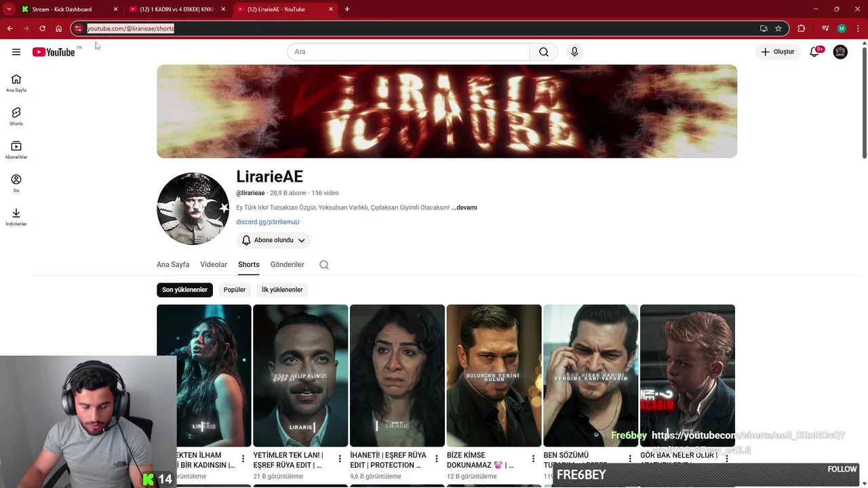Open Chrome three-dot menu
The width and height of the screenshot is (868, 488).
tap(858, 28)
